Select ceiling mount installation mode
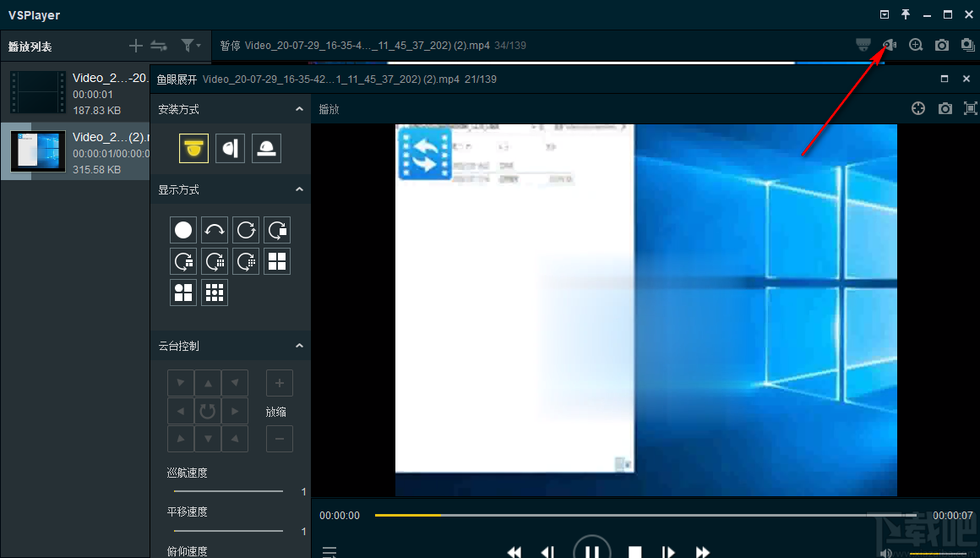The height and width of the screenshot is (558, 980). (x=193, y=148)
